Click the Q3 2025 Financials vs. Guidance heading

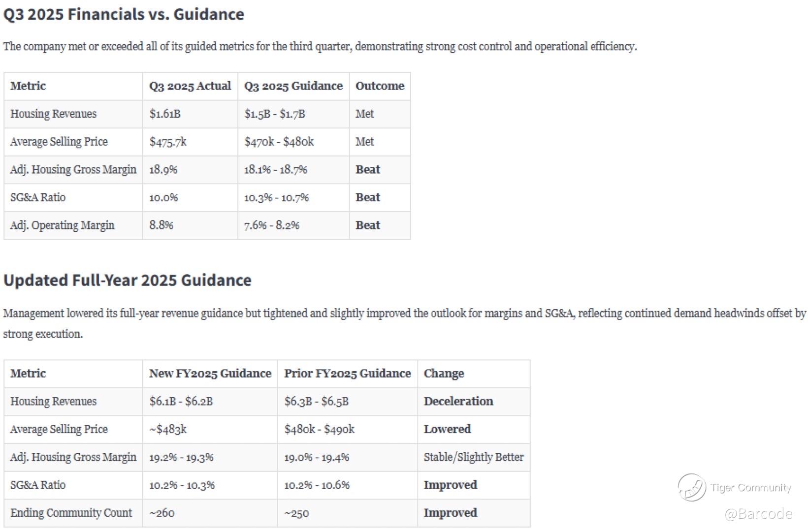pyautogui.click(x=124, y=14)
